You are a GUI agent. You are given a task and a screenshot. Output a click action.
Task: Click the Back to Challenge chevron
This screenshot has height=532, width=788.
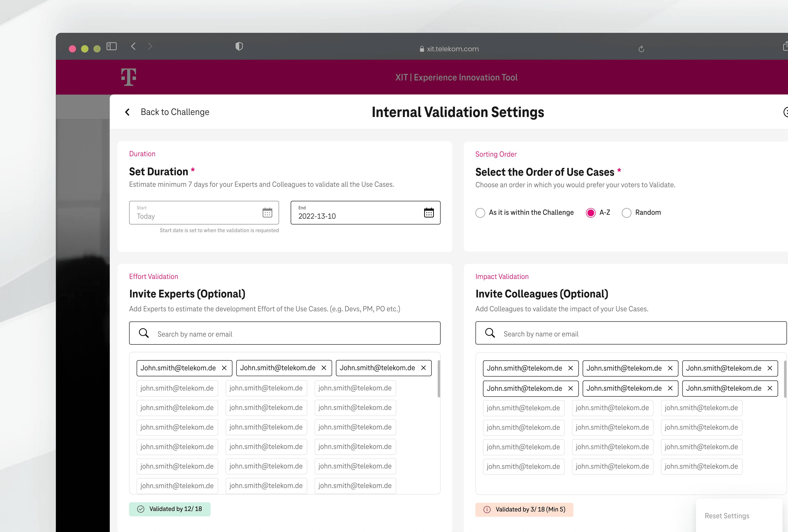[x=127, y=112]
